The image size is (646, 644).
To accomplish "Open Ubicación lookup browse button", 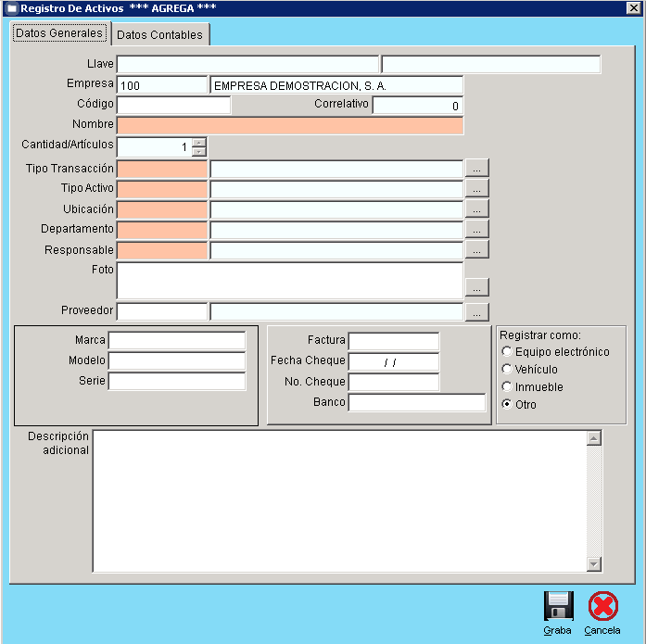I will click(476, 209).
